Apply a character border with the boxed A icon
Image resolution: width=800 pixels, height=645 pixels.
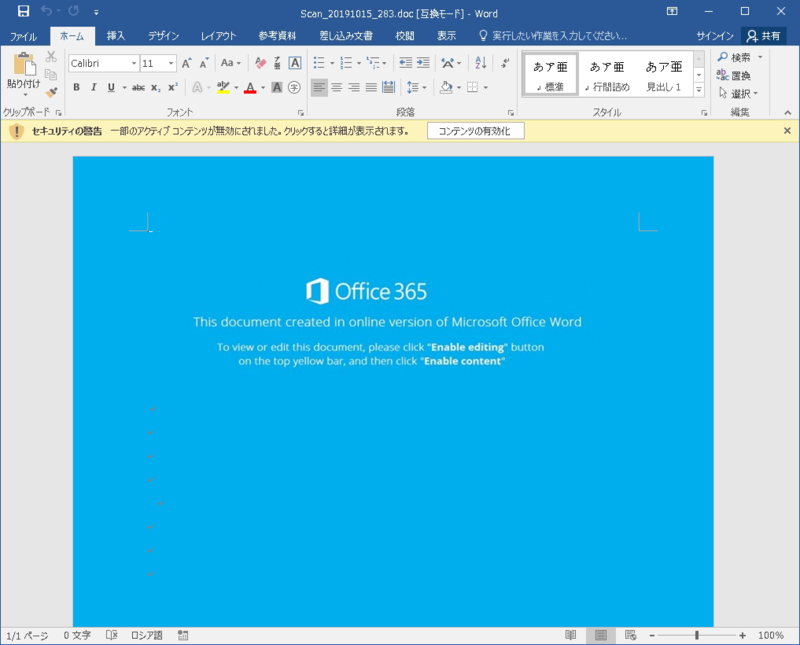[294, 63]
